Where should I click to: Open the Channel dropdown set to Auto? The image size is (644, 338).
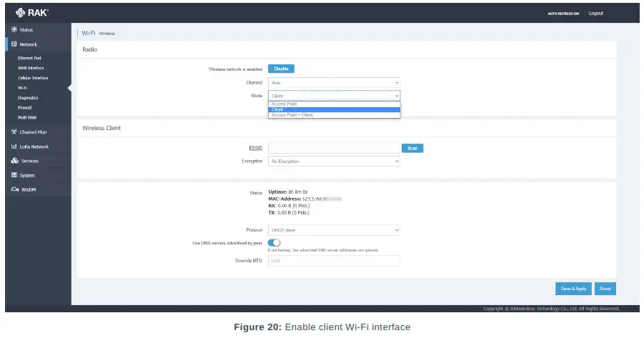click(334, 83)
